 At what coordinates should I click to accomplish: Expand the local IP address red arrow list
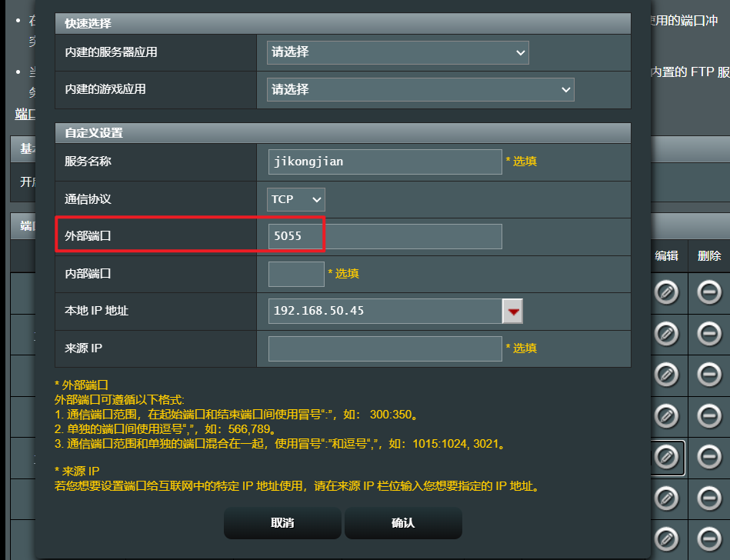pyautogui.click(x=513, y=311)
